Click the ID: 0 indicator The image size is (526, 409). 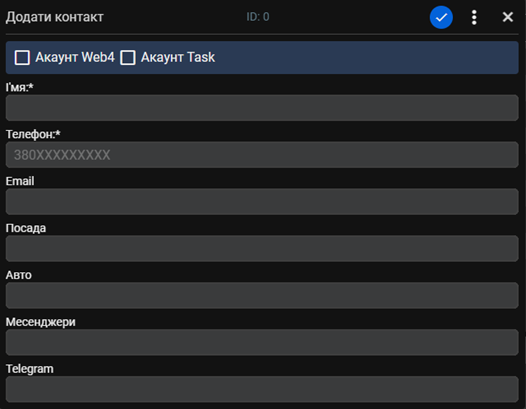[258, 17]
